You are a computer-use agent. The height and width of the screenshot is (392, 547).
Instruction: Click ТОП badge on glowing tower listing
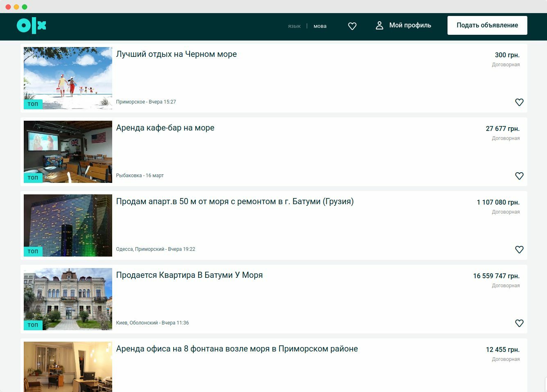33,251
